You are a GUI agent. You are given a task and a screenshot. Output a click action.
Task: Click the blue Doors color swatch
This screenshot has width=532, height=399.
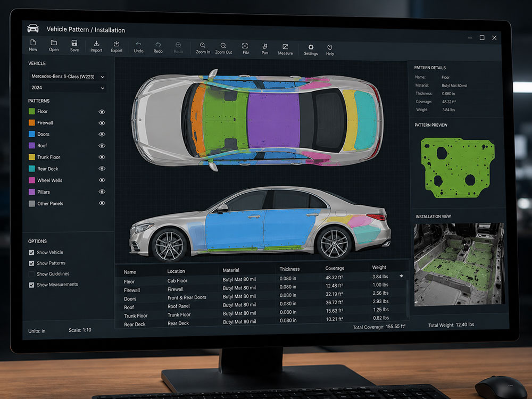click(31, 134)
